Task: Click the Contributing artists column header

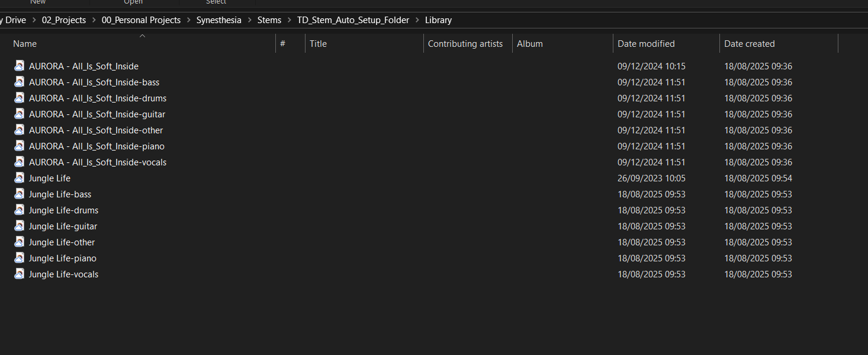Action: point(465,44)
